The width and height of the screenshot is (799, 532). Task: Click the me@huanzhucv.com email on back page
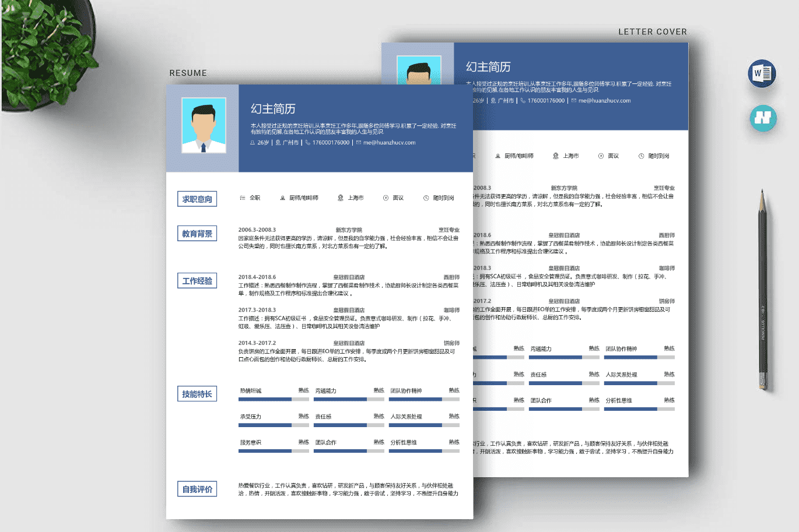(605, 101)
